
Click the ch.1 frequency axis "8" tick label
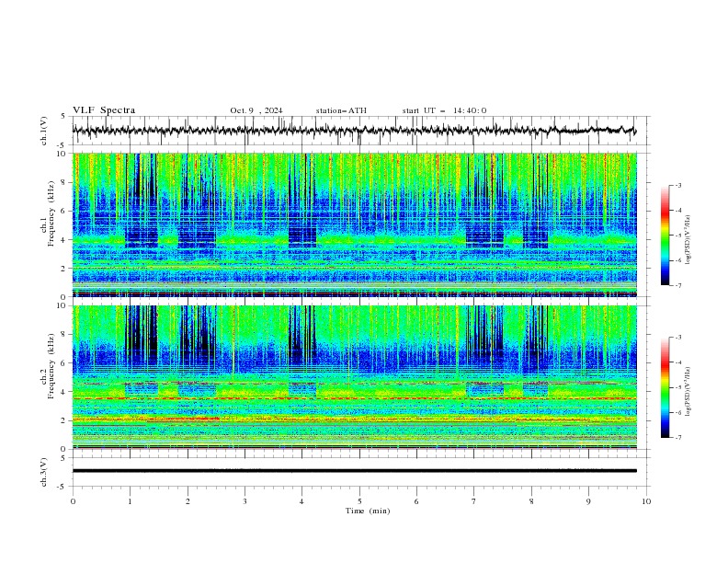(x=63, y=182)
